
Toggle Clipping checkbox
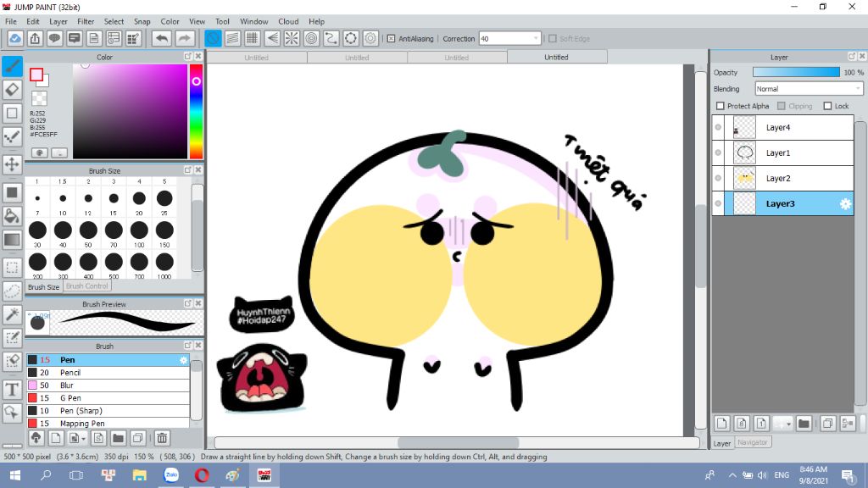click(781, 106)
